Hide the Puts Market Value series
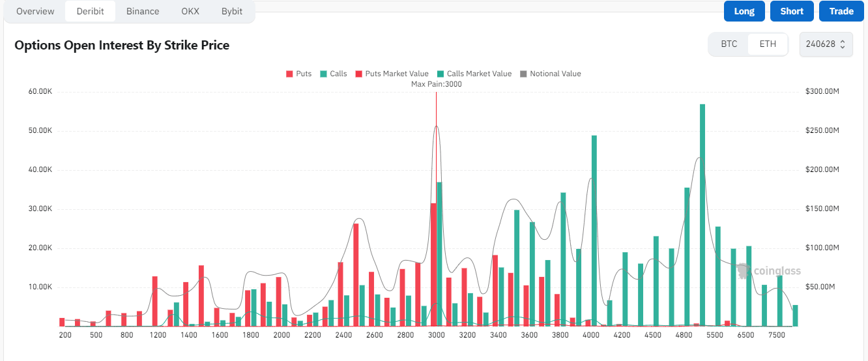Screen dimensions: 868x361 392,74
